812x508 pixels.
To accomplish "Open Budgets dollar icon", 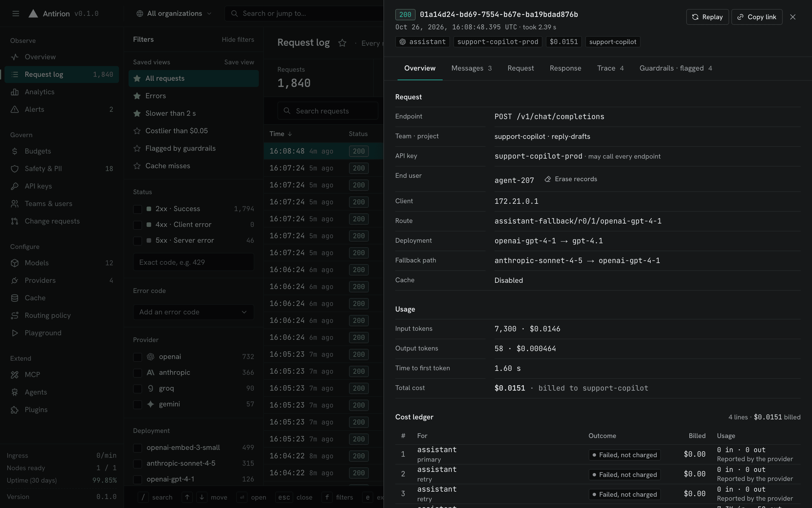I will [x=14, y=151].
